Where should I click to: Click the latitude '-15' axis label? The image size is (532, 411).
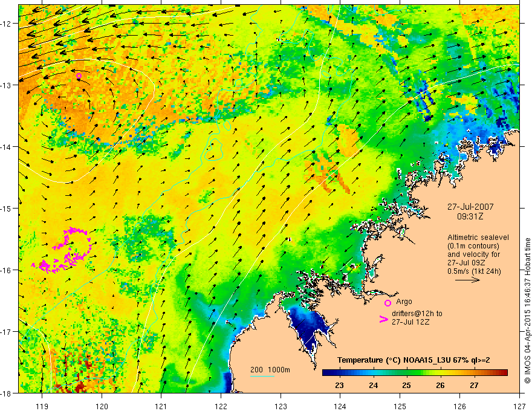[x=6, y=208]
